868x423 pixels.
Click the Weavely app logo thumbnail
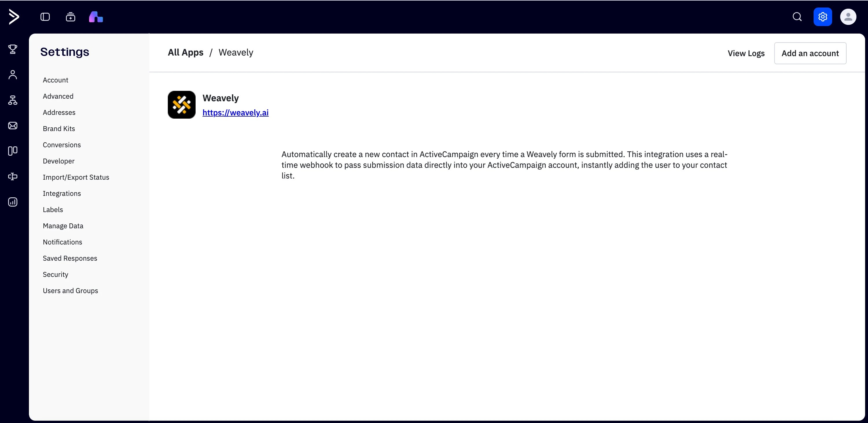point(182,104)
